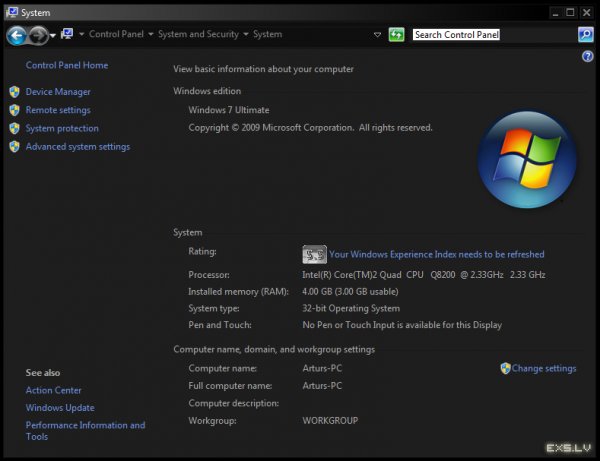This screenshot has height=461, width=600.
Task: Click shield icon beside Remote settings
Action: pos(15,110)
